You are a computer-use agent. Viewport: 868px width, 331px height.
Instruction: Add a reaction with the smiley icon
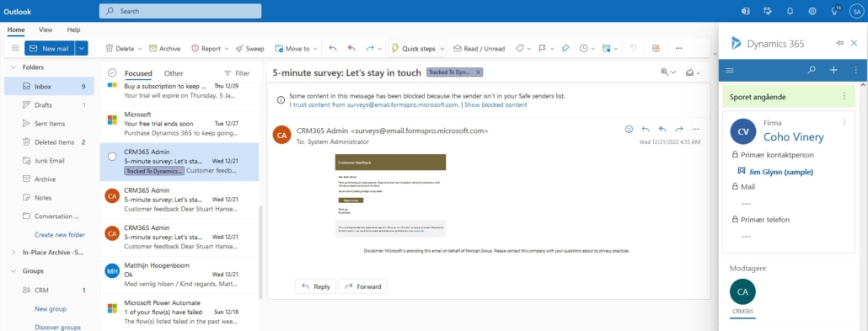click(x=629, y=129)
